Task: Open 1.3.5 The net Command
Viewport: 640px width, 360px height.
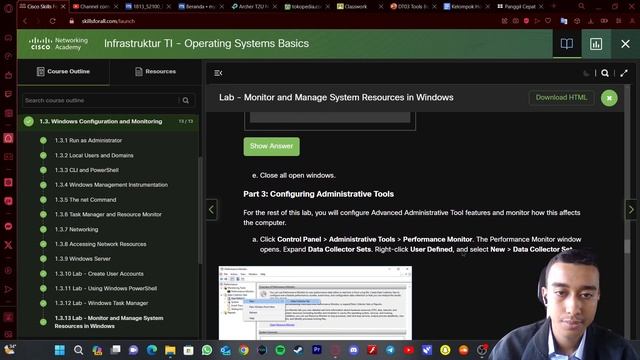Action: [x=86, y=200]
